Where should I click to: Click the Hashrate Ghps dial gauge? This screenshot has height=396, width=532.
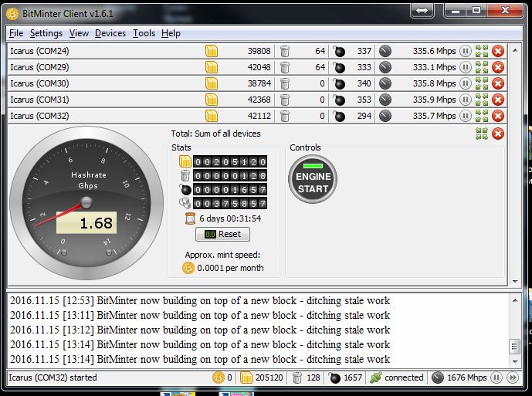click(86, 203)
